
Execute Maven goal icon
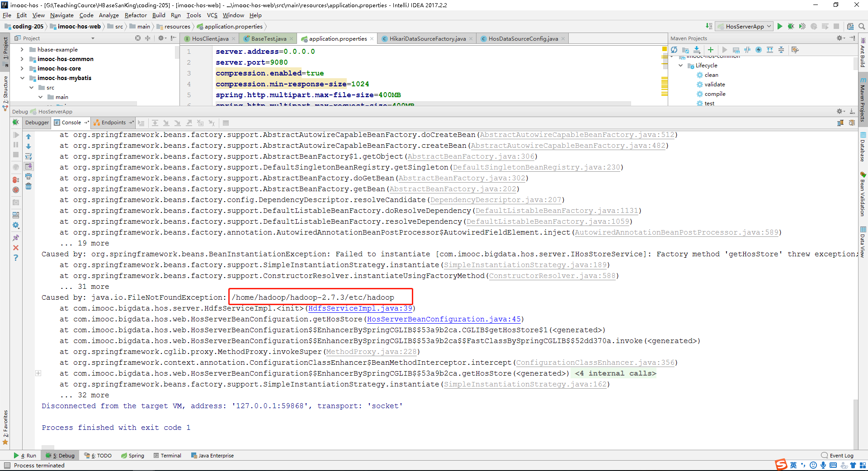[736, 50]
